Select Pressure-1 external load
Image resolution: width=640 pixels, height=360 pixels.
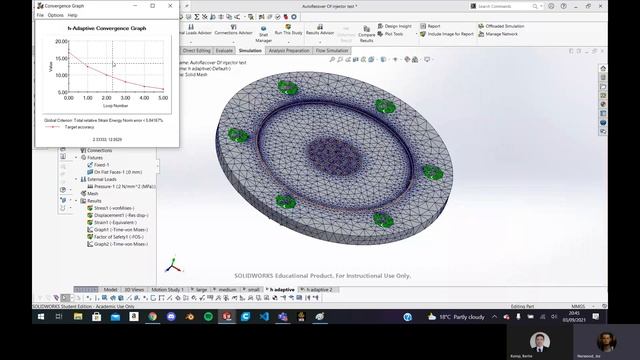tap(121, 187)
